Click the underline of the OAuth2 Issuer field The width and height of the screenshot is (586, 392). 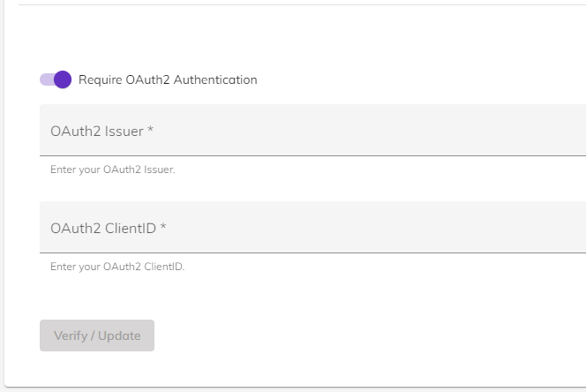point(312,155)
